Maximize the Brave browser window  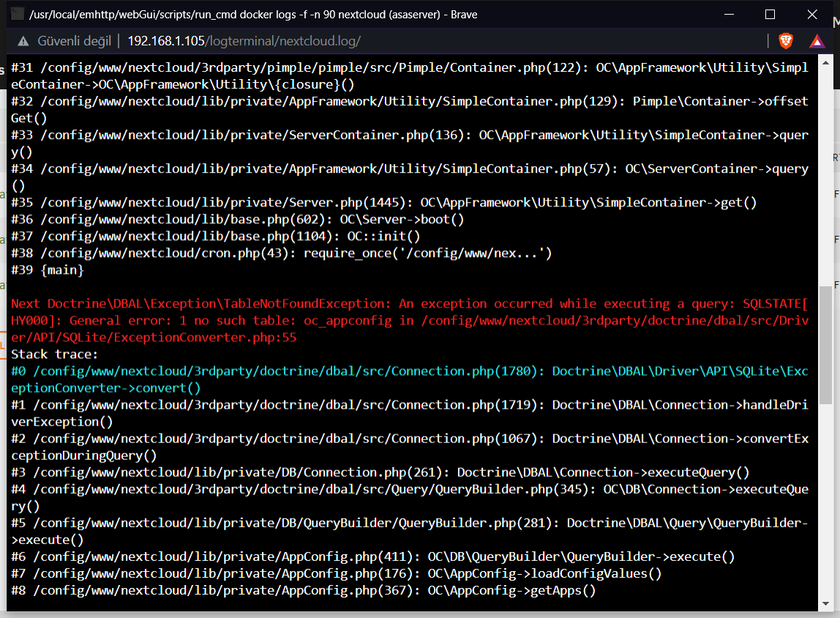770,15
